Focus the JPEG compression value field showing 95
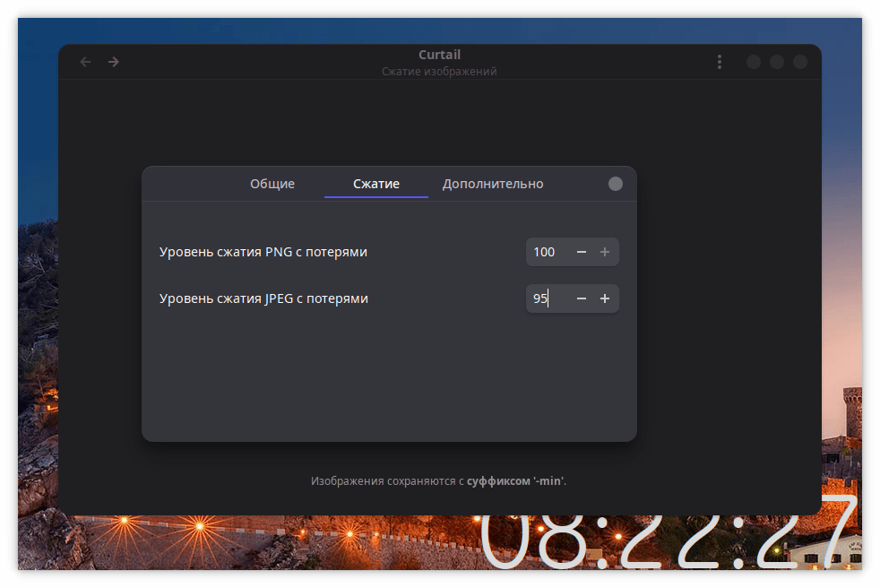The width and height of the screenshot is (880, 588). point(548,298)
